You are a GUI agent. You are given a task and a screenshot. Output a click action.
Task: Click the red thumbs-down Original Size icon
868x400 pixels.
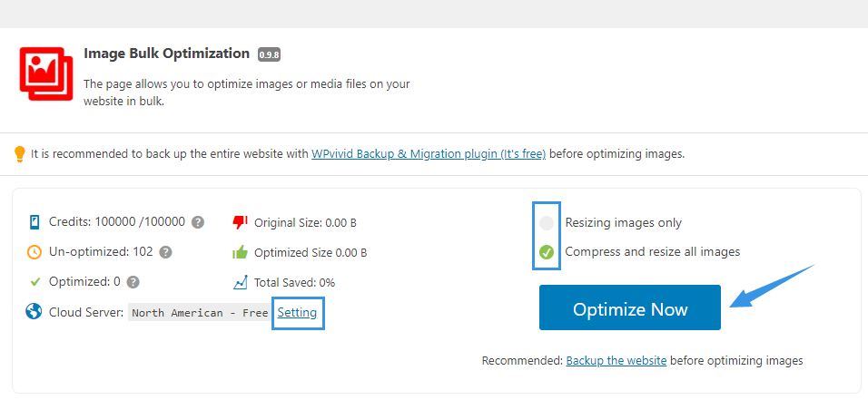pyautogui.click(x=240, y=222)
